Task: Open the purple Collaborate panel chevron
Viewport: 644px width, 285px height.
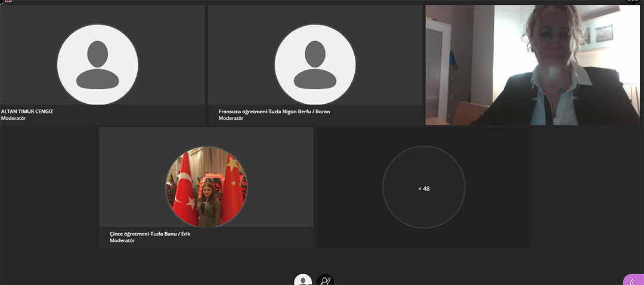Action: pos(634,280)
